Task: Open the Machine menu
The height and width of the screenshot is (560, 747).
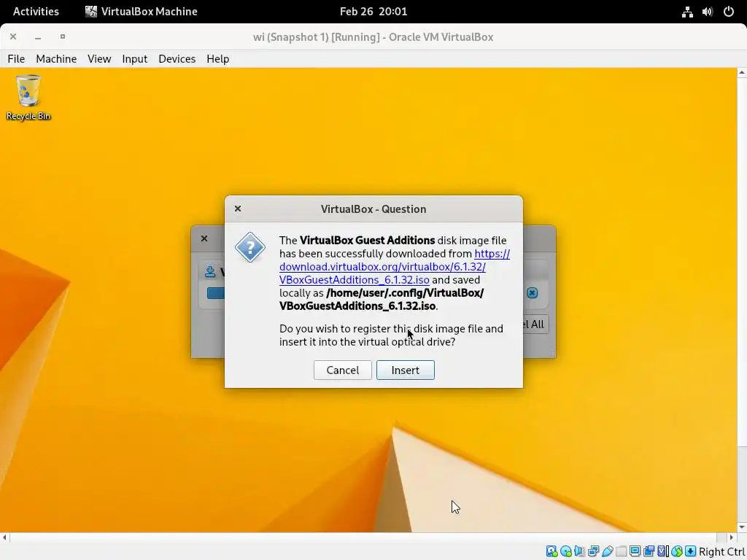Action: [56, 58]
